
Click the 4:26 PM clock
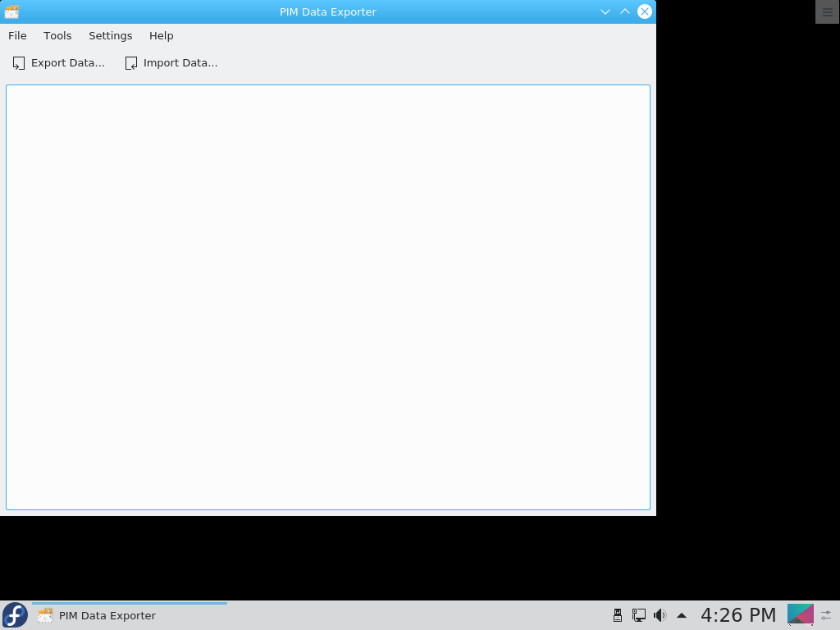738,615
